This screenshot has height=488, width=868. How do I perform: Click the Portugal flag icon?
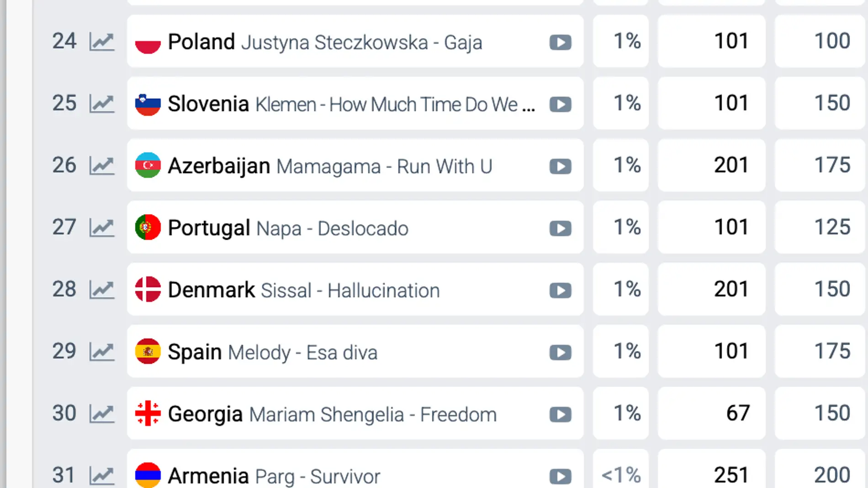point(148,227)
